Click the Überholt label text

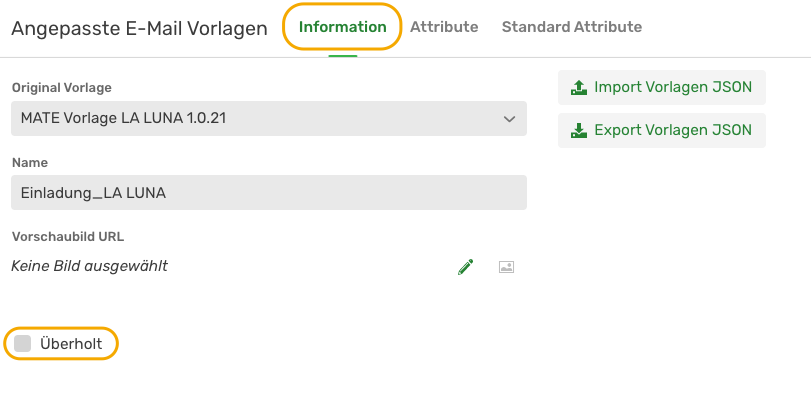pyautogui.click(x=71, y=344)
